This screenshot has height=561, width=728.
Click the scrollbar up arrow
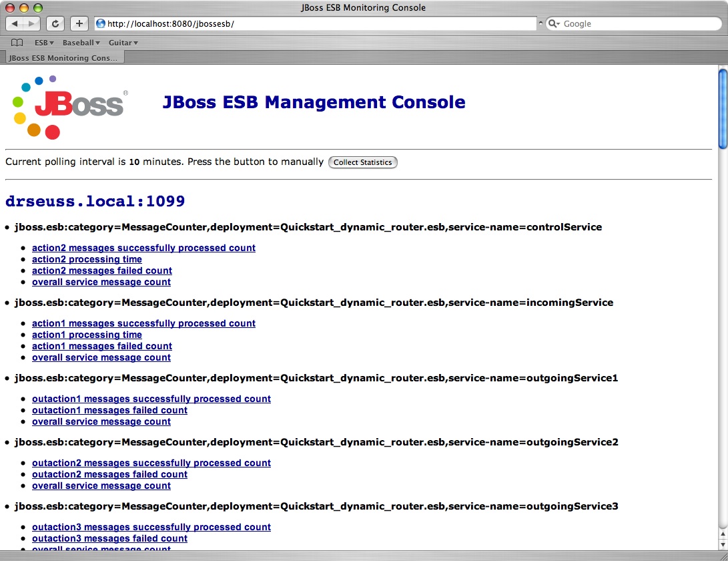coord(723,534)
